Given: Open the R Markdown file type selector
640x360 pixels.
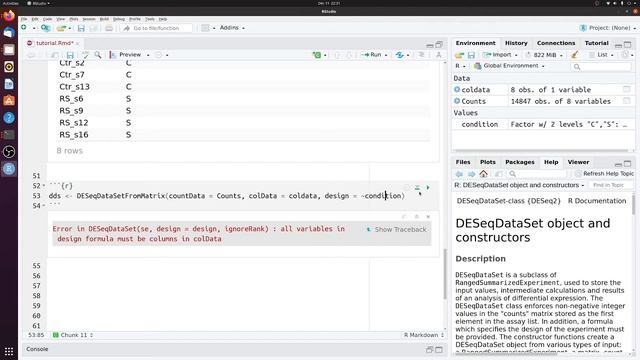Looking at the screenshot, I should [x=424, y=335].
